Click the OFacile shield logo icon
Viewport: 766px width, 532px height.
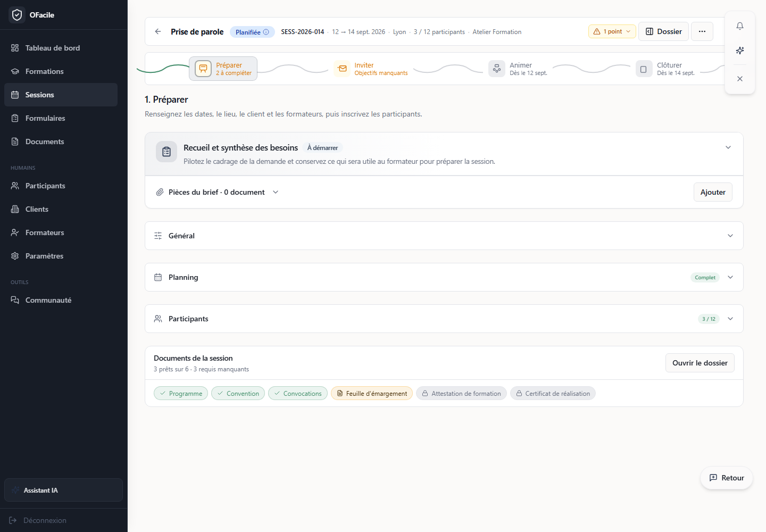click(x=17, y=15)
